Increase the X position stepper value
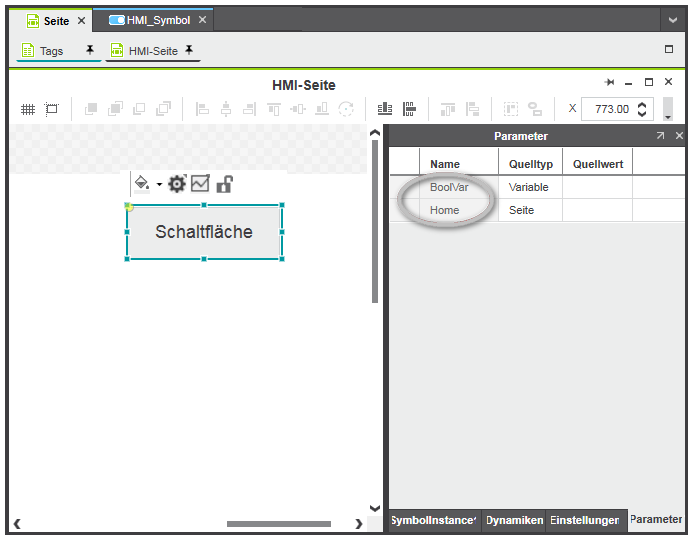This screenshot has height=540, width=693. pyautogui.click(x=642, y=104)
